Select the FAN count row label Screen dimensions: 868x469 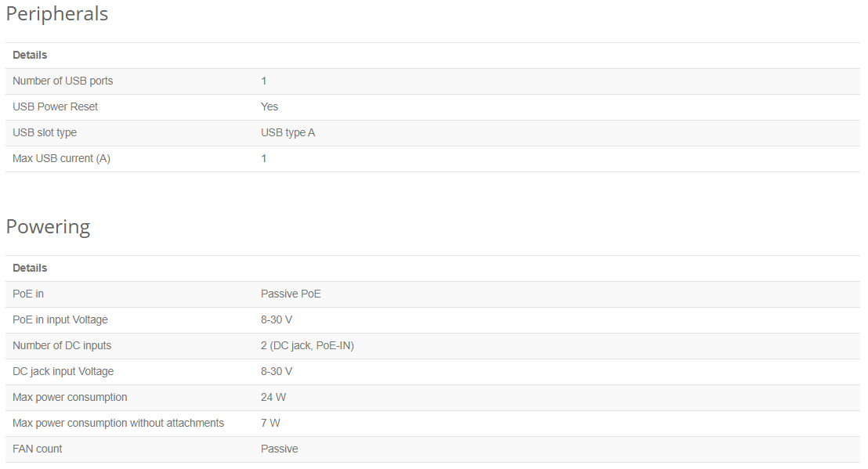tap(37, 449)
